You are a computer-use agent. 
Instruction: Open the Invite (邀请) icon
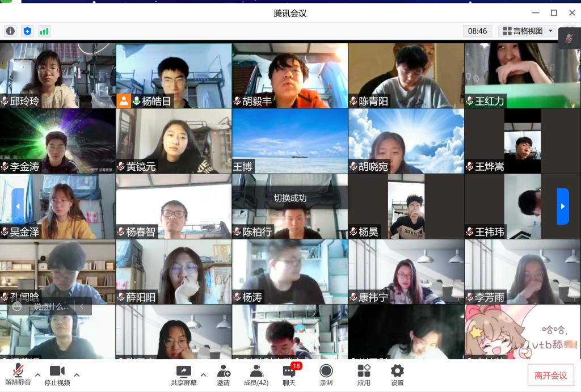tap(224, 375)
